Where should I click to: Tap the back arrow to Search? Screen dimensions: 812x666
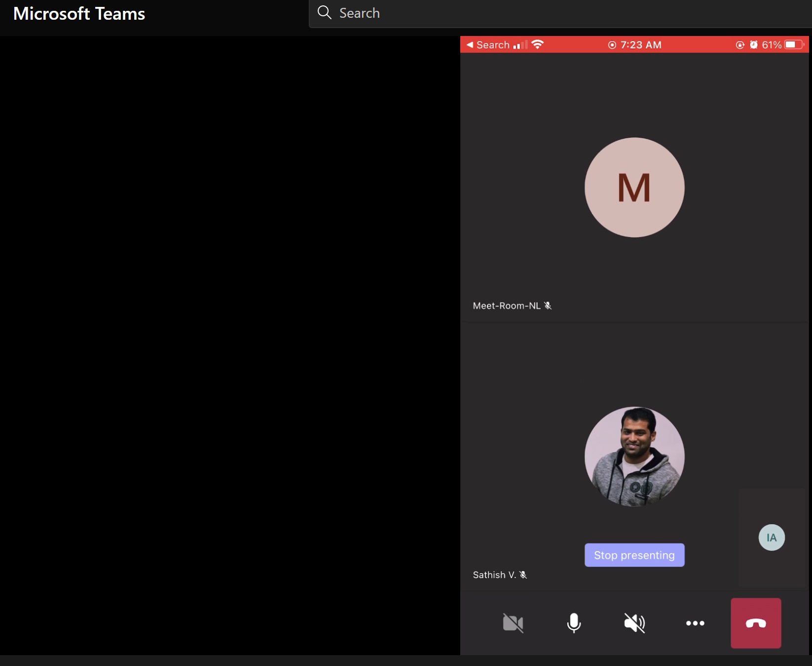coord(470,45)
